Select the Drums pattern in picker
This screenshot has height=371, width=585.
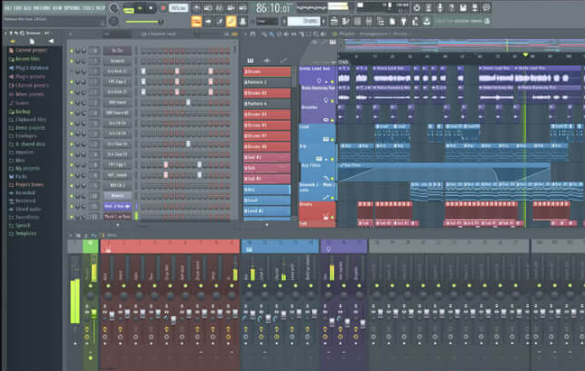click(x=267, y=71)
